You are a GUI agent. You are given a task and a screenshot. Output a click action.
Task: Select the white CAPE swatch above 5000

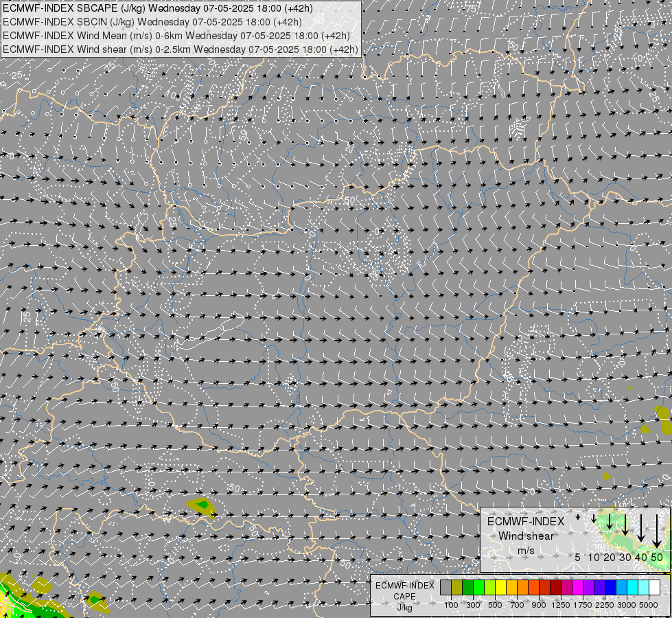[655, 587]
